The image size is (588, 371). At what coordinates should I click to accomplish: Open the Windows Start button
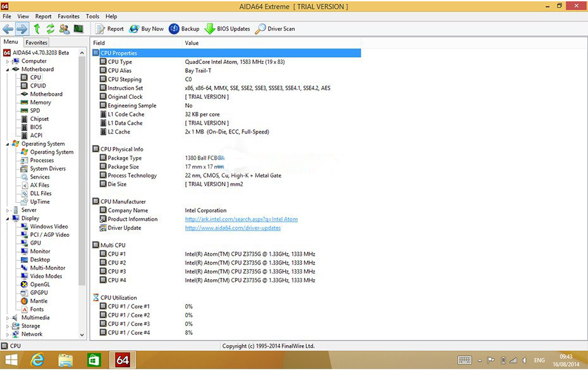pos(11,360)
